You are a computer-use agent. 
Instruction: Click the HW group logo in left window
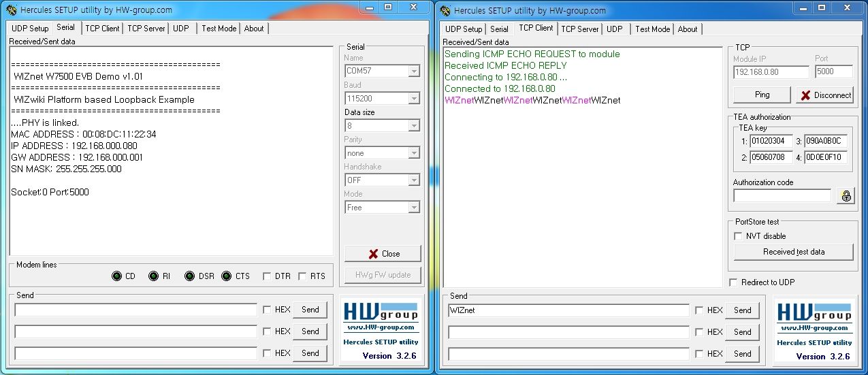[x=381, y=312]
